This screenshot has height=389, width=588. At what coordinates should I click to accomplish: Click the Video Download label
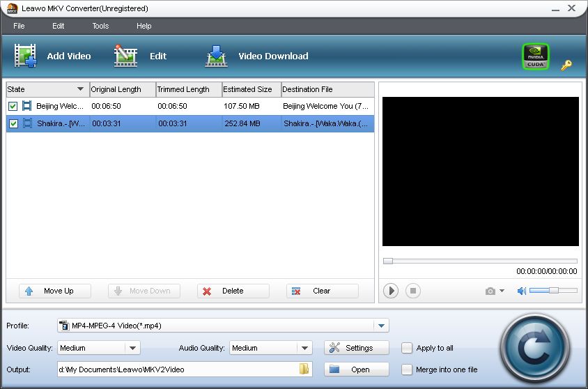273,56
